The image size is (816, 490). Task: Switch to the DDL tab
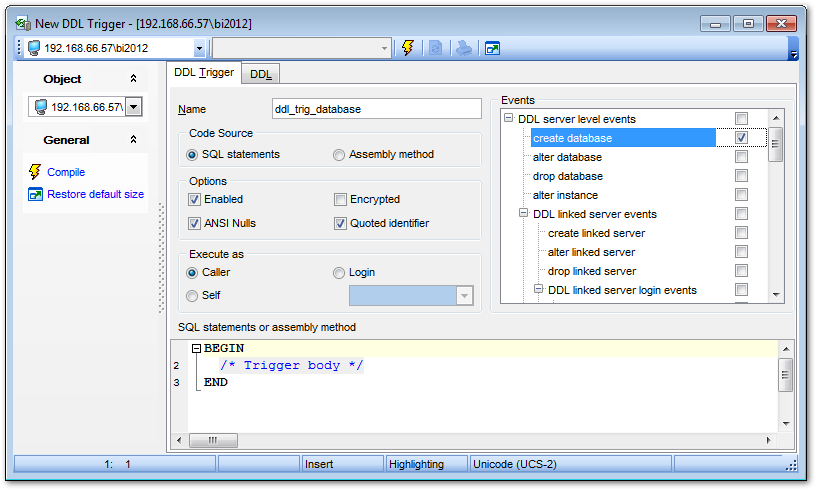coord(261,74)
